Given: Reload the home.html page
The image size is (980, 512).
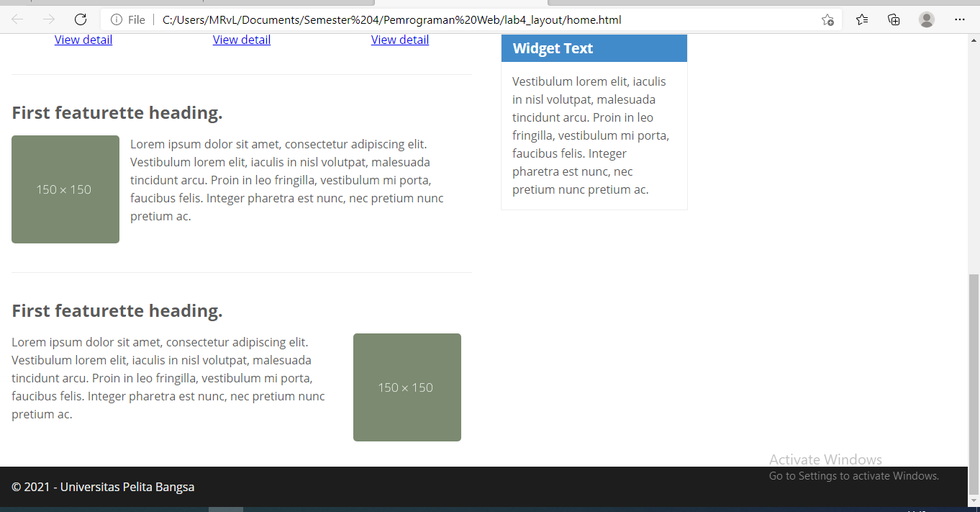Looking at the screenshot, I should pyautogui.click(x=79, y=19).
